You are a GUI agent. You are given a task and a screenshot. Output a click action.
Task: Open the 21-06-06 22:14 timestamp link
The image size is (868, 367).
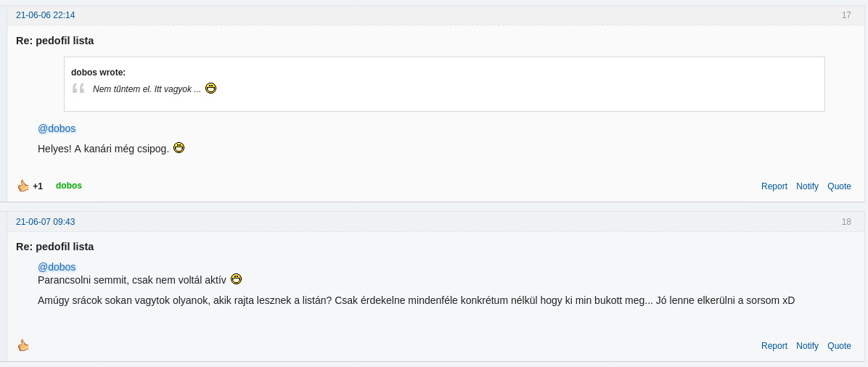point(46,15)
